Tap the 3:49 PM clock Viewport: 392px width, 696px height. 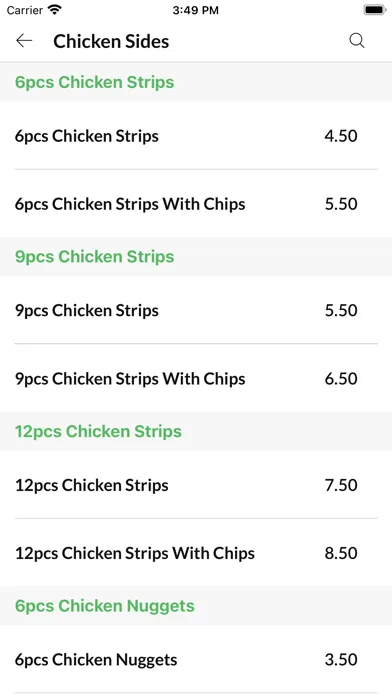coord(195,10)
